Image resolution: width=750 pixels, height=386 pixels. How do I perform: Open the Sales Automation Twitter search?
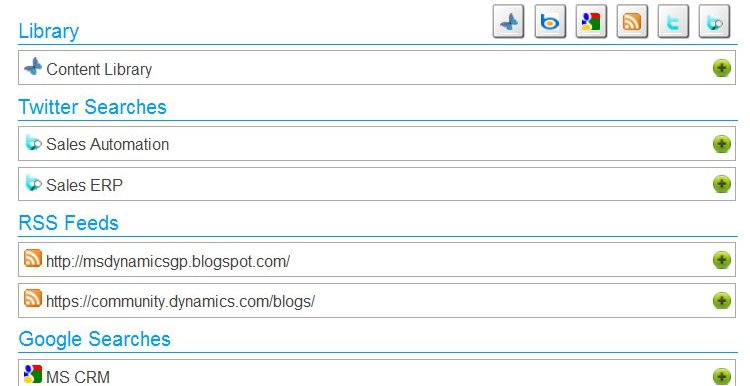(108, 144)
